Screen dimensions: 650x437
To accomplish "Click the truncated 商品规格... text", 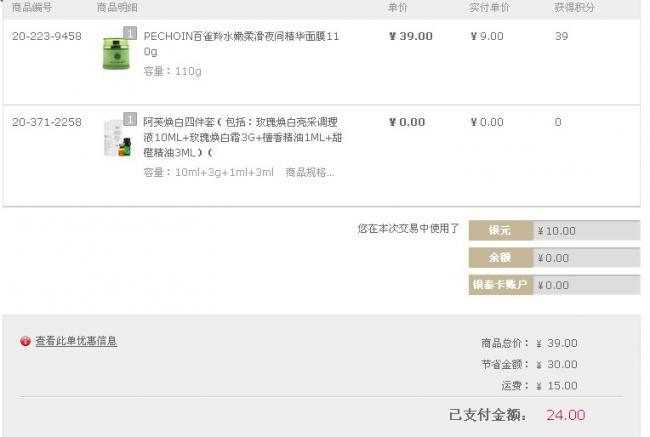I will point(310,172).
